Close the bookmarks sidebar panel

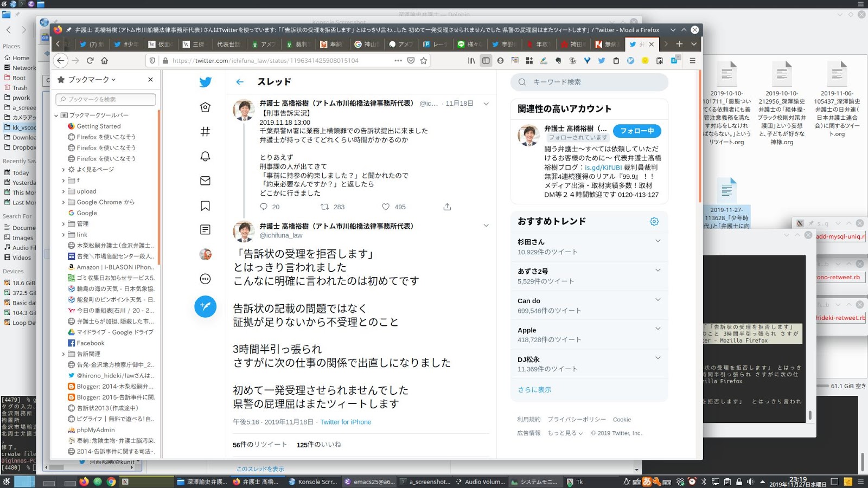click(150, 79)
